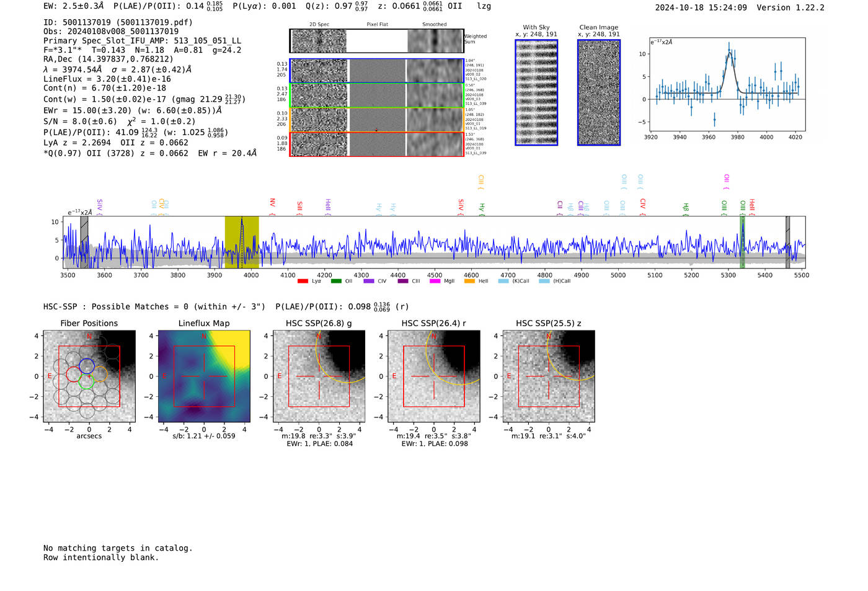868x591 pixels.
Task: Click the red Lyα legend swatch
Action: tap(303, 281)
